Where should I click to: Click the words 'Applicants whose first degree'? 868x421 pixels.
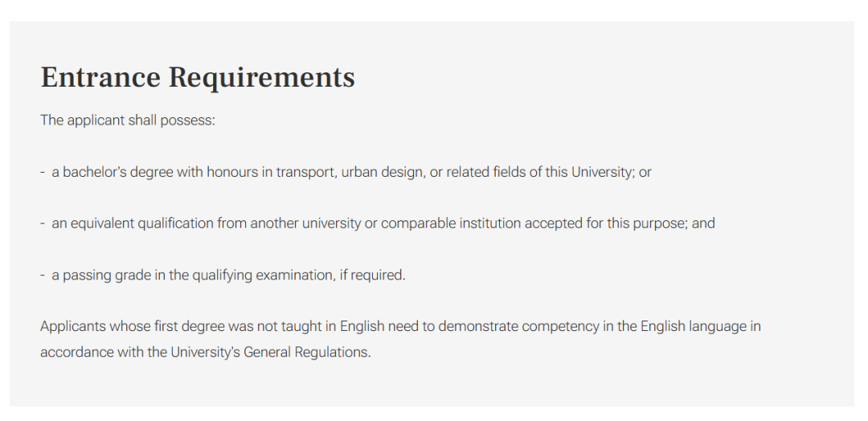133,326
